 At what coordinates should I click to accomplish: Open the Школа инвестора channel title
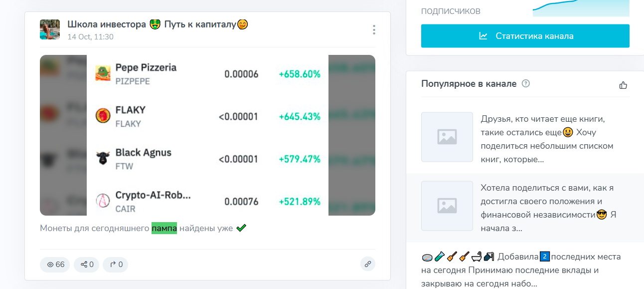(x=158, y=24)
